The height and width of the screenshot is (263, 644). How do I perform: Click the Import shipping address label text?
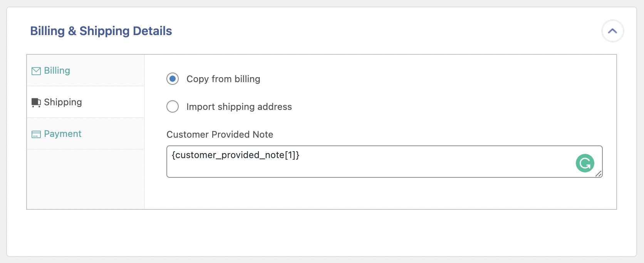pos(239,107)
